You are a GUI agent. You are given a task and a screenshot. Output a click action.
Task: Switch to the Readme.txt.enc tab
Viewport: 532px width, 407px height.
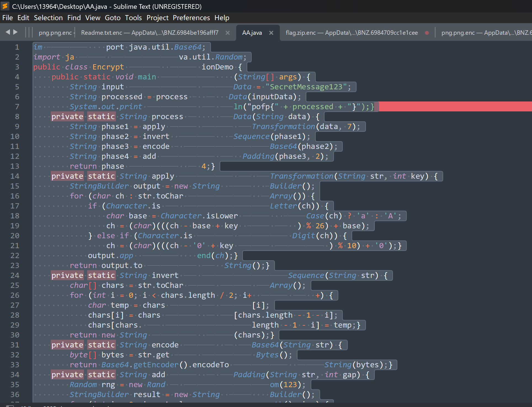coord(150,33)
